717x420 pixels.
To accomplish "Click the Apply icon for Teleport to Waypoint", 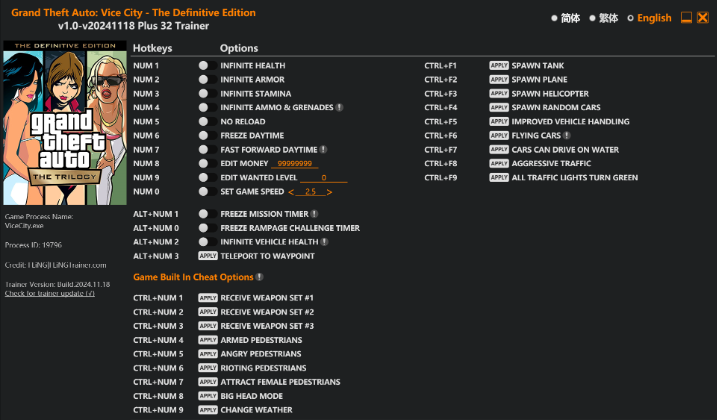I will click(208, 256).
